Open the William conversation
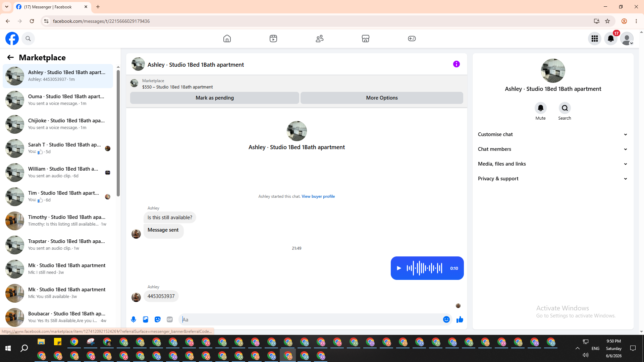This screenshot has height=362, width=644. [x=58, y=172]
